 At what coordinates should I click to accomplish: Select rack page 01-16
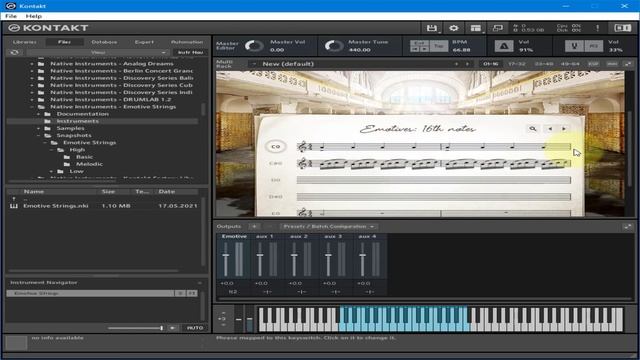(x=491, y=64)
